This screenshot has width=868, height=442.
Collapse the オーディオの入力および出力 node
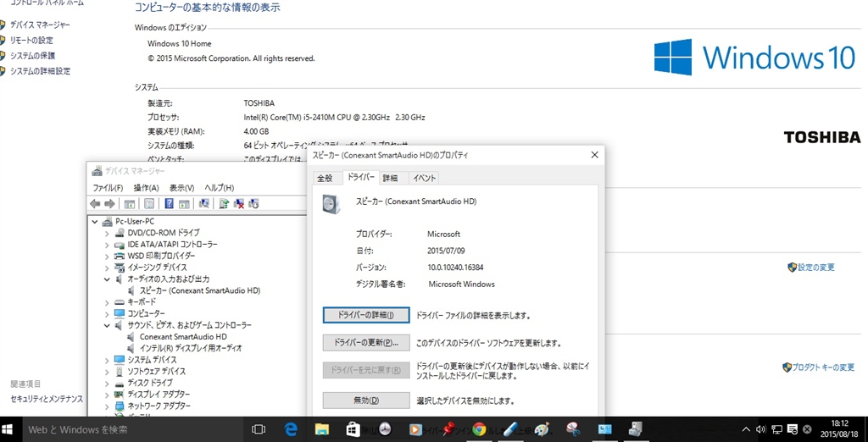tap(108, 279)
